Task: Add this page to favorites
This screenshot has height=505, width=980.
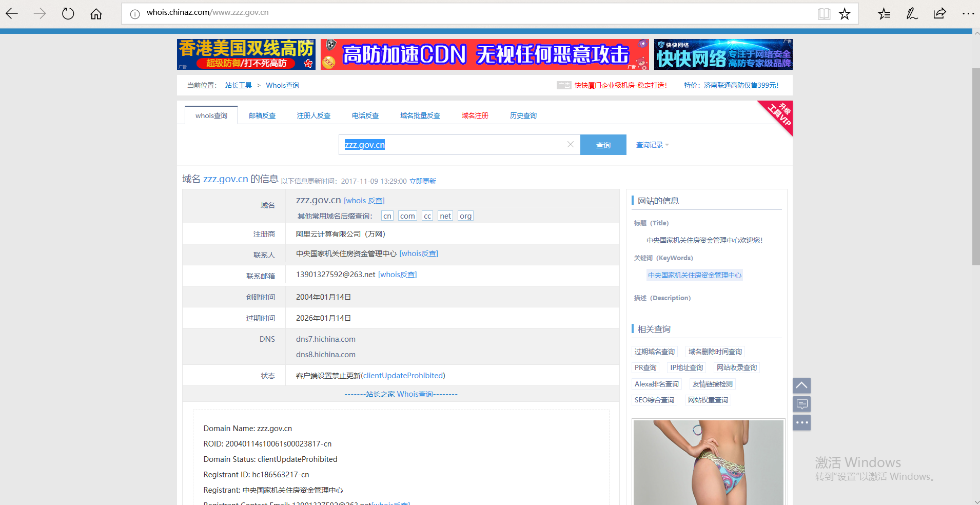Action: 845,14
